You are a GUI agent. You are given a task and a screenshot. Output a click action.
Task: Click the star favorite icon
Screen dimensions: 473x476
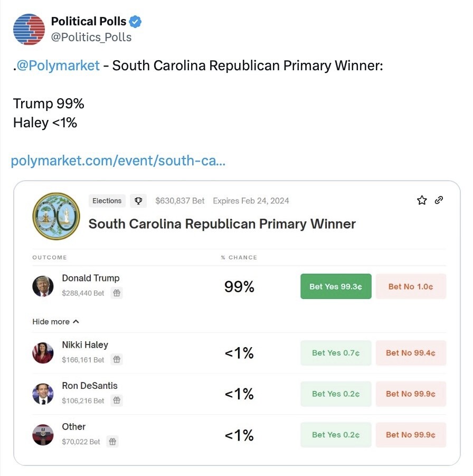422,200
